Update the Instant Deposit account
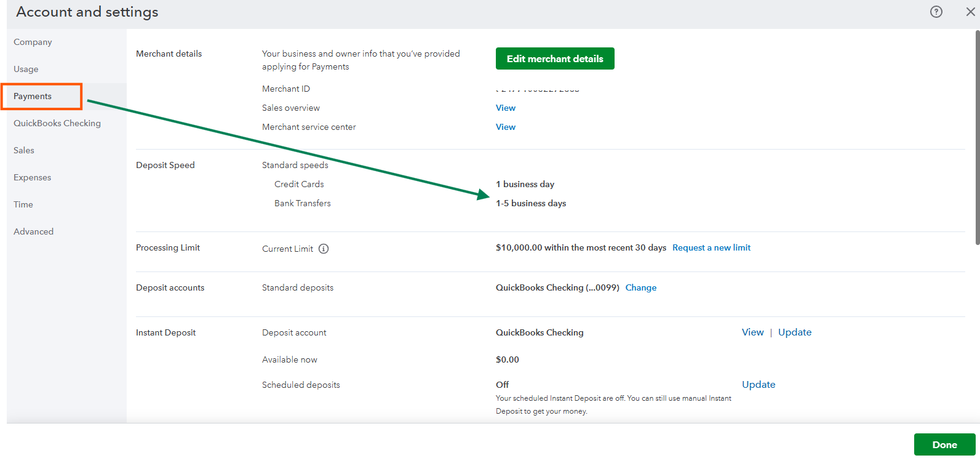This screenshot has width=980, height=458. [794, 332]
